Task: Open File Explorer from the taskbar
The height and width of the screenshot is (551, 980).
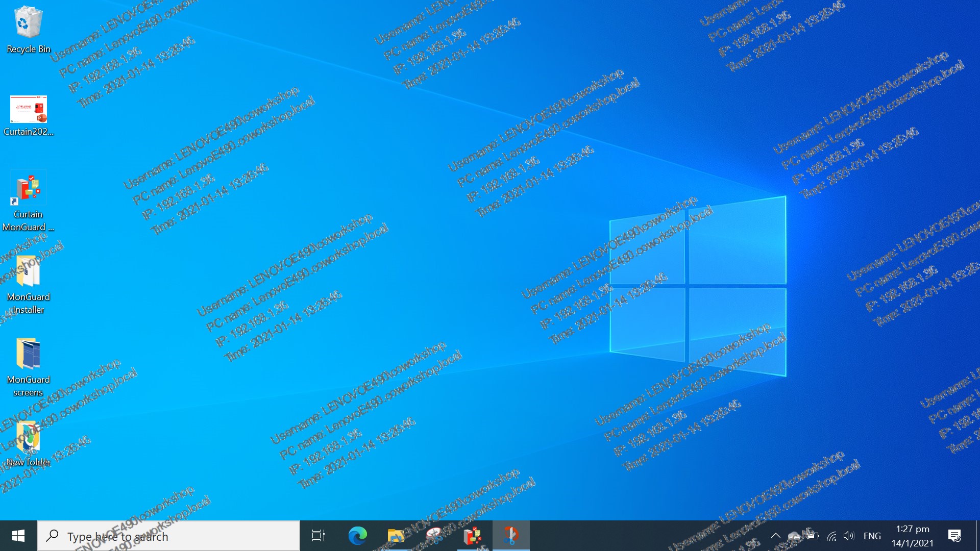Action: [x=396, y=536]
